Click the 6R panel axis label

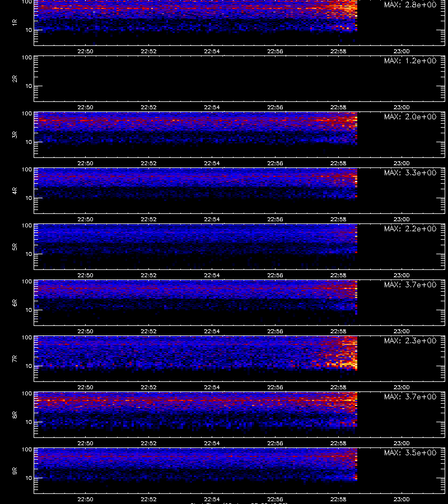(15, 303)
